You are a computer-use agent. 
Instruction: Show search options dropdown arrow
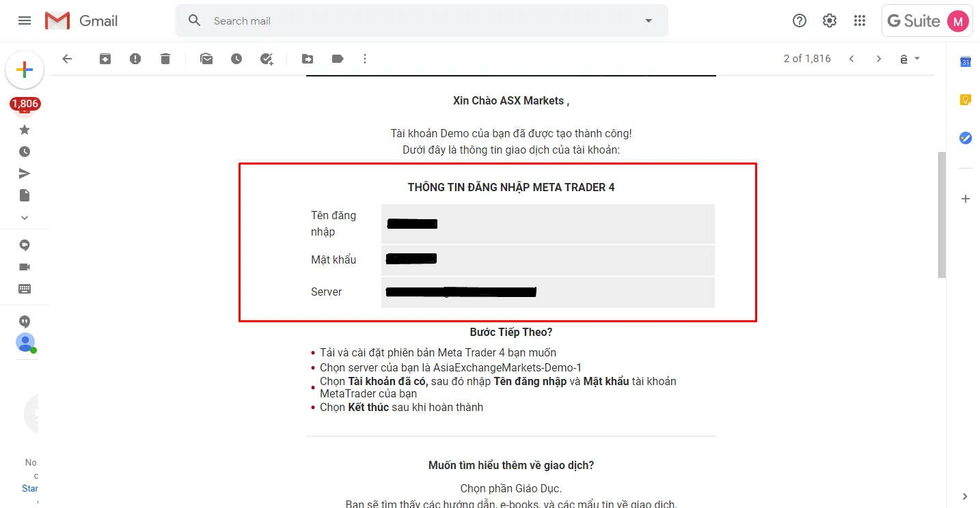(x=649, y=20)
